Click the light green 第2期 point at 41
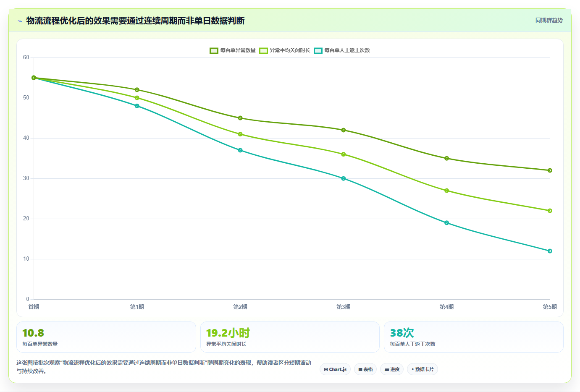The width and height of the screenshot is (580, 392). click(240, 134)
